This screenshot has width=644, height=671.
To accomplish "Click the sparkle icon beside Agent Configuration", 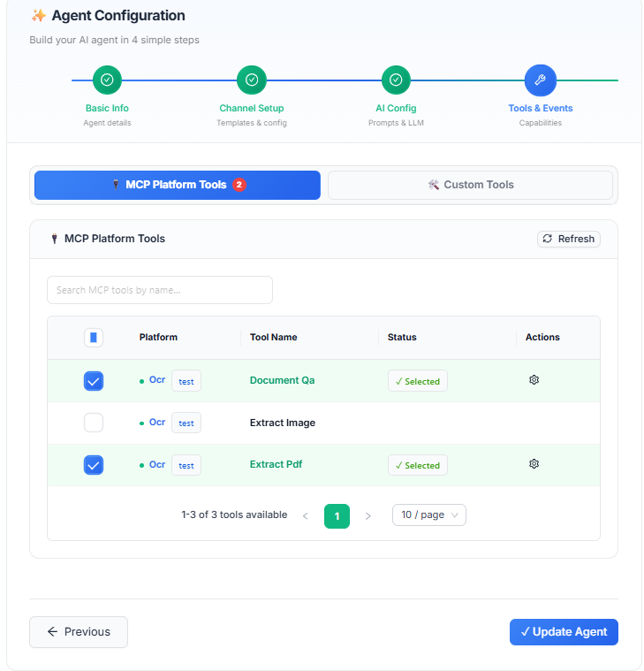I will 39,16.
